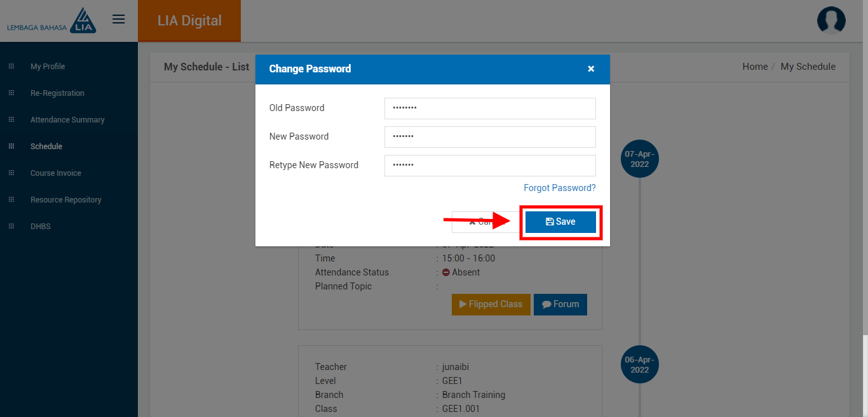Save the new password
The height and width of the screenshot is (417, 868).
[x=560, y=222]
